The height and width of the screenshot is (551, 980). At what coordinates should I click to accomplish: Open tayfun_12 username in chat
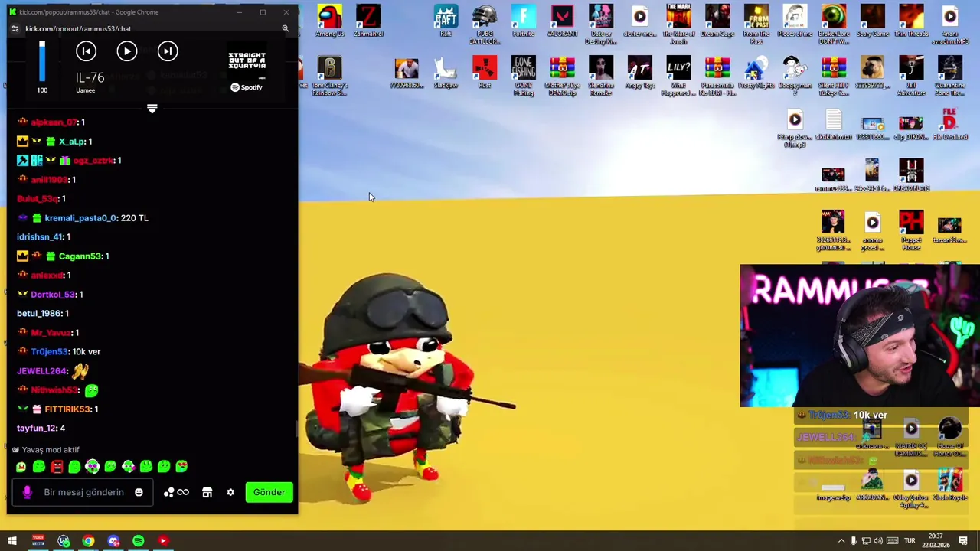pos(37,428)
